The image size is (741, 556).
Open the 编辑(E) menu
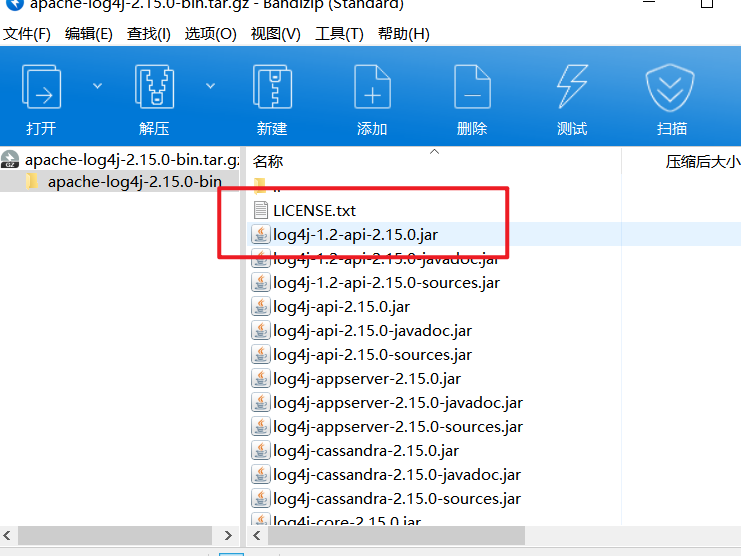coord(88,34)
